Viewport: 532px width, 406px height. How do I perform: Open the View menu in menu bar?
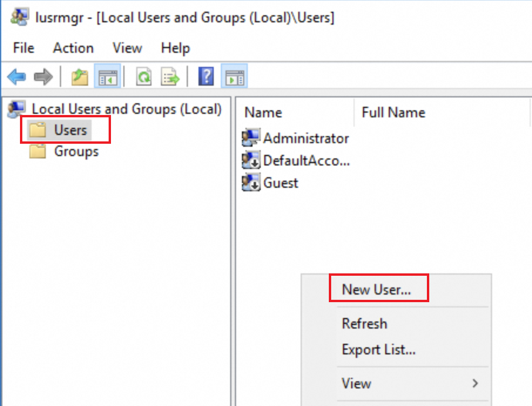point(127,48)
